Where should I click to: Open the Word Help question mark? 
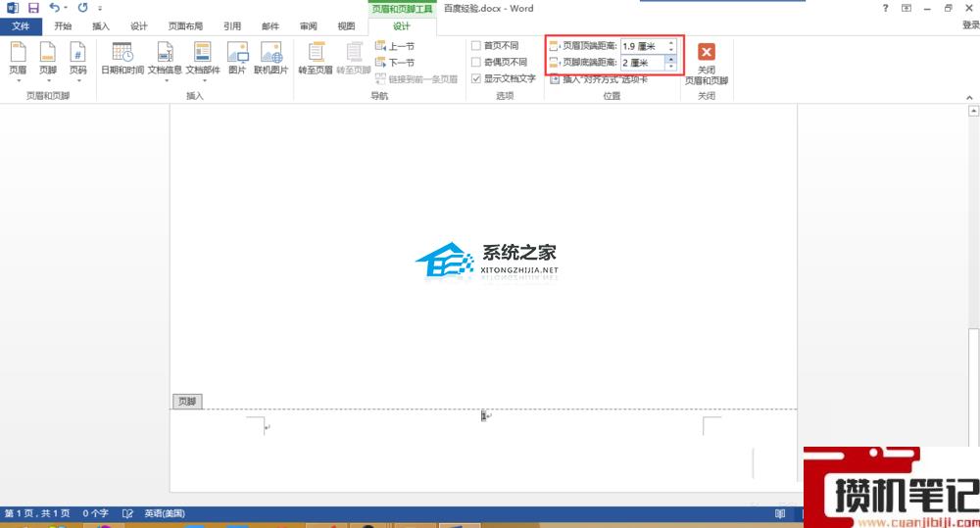coord(885,8)
